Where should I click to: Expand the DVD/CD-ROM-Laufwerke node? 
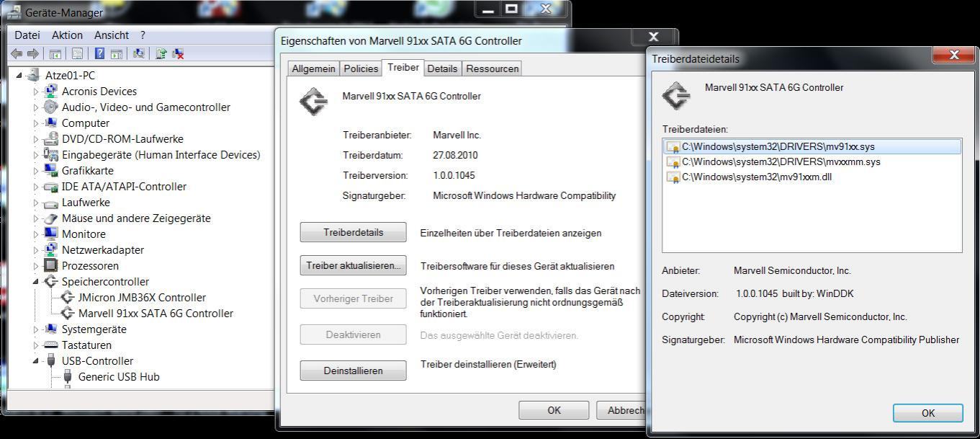click(x=36, y=139)
